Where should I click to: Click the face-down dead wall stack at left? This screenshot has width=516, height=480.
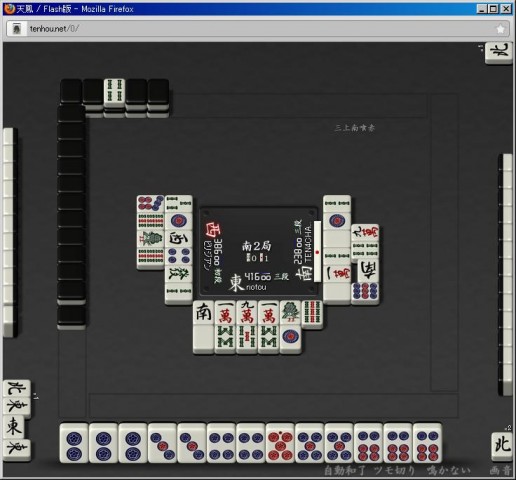[71, 217]
